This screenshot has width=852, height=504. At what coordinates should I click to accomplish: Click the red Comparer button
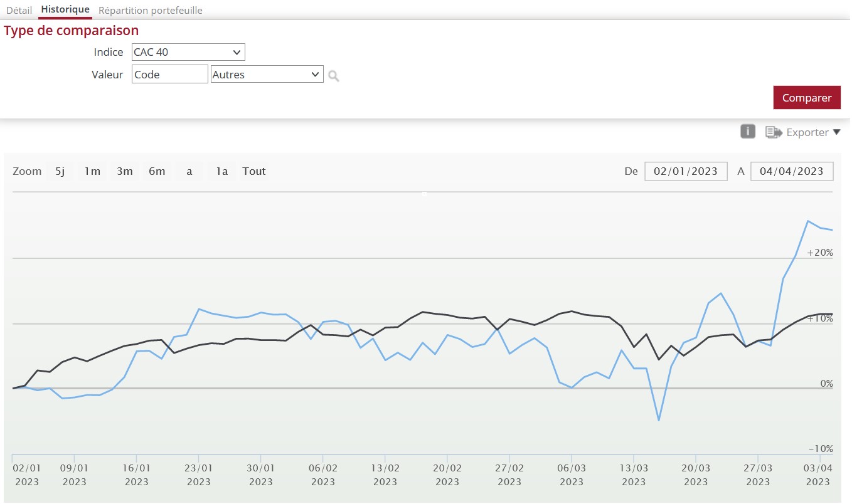coord(807,98)
